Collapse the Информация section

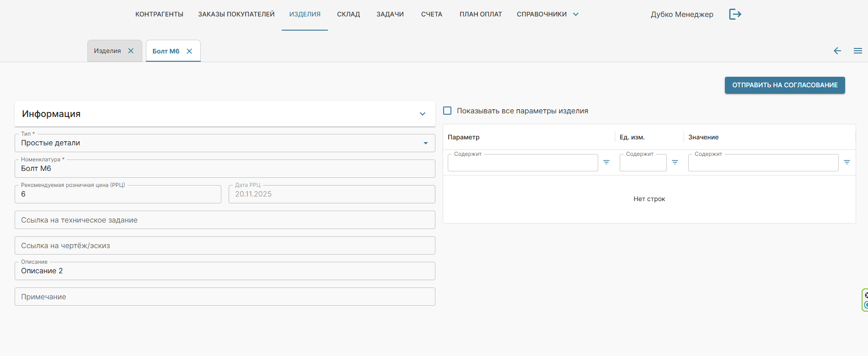point(422,114)
